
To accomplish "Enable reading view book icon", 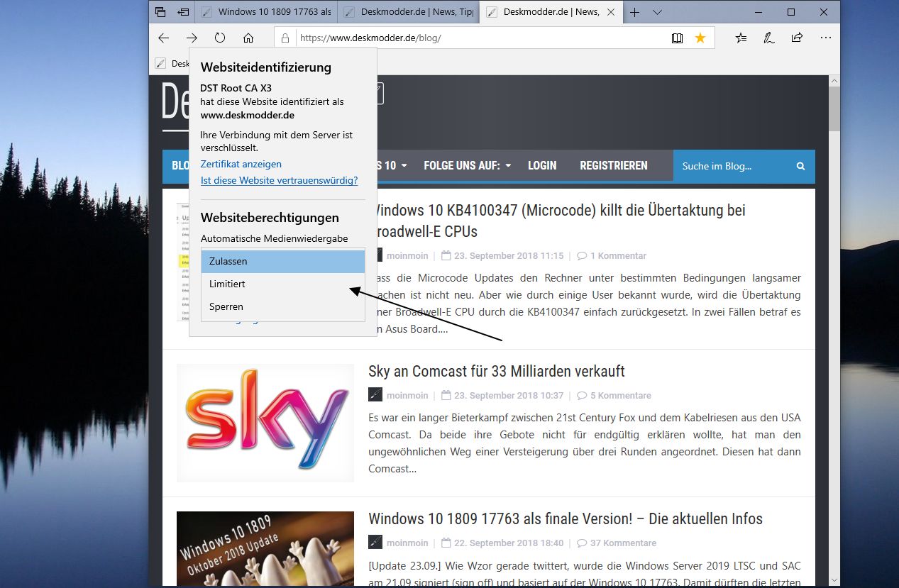I will coord(677,38).
